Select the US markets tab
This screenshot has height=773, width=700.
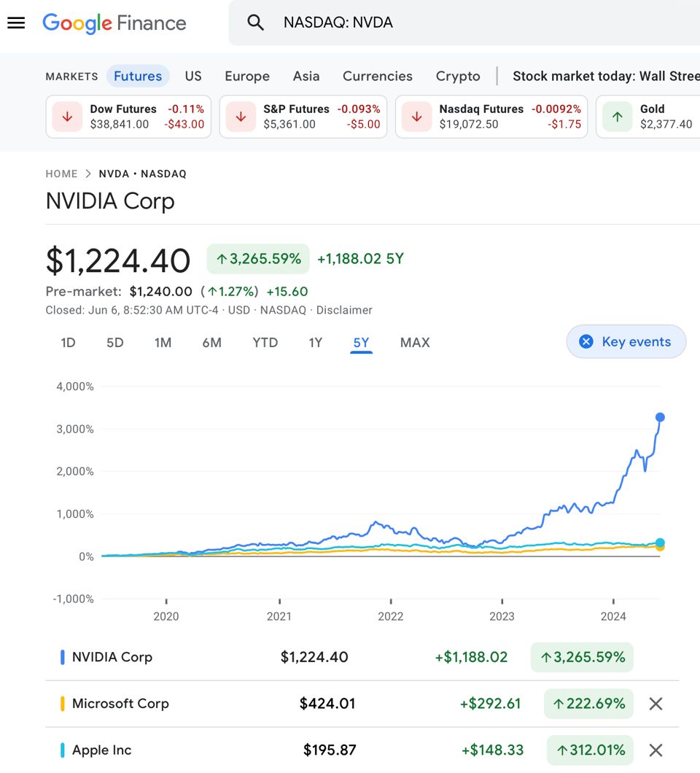193,76
